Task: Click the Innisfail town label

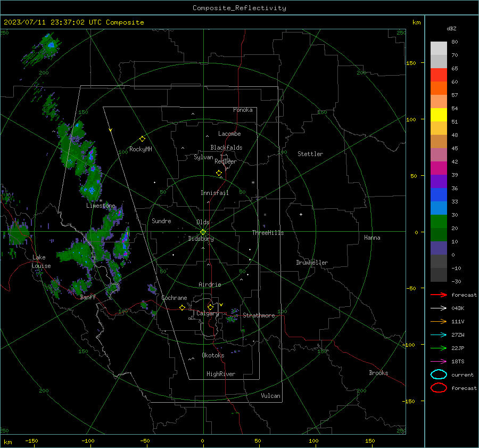Action: click(214, 193)
